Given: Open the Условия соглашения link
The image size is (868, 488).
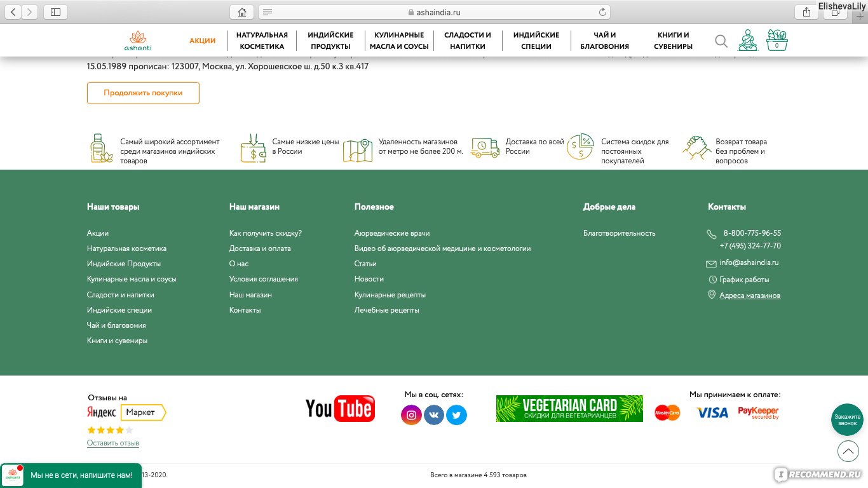Looking at the screenshot, I should point(264,279).
